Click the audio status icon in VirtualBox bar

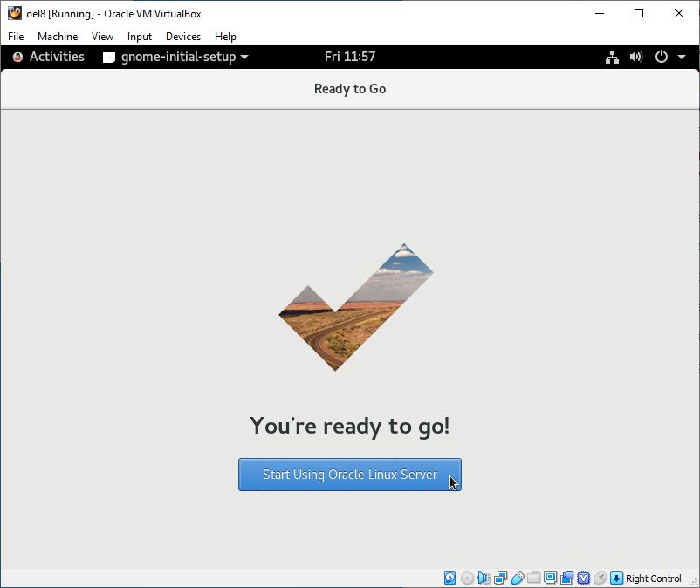click(x=484, y=578)
